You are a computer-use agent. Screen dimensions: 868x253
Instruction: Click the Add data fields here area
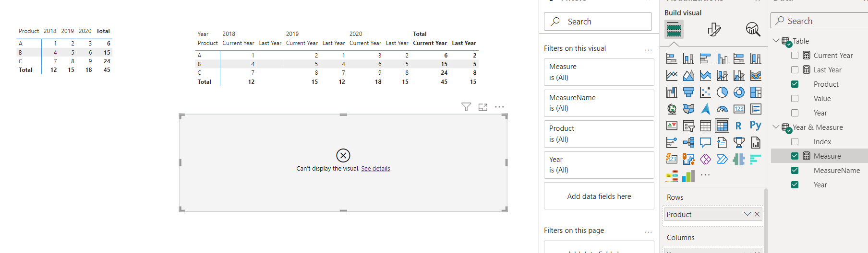point(599,196)
